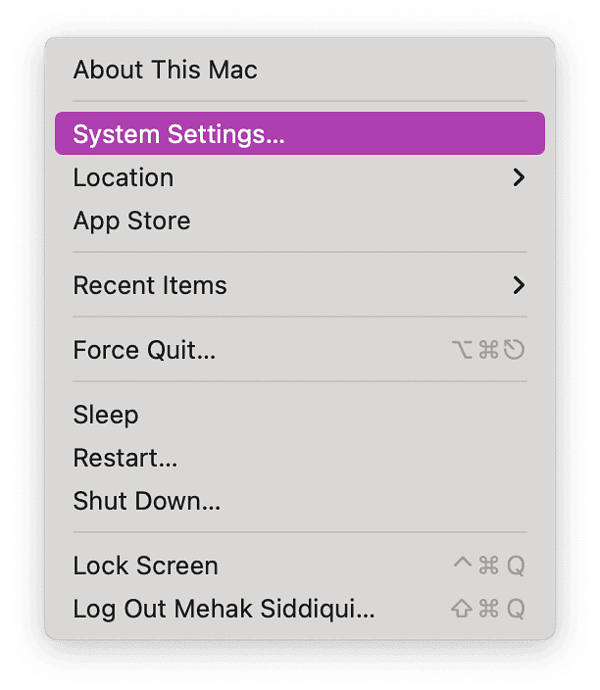The width and height of the screenshot is (600, 690).
Task: Click the Option key symbol beside Force Quit
Action: [463, 350]
